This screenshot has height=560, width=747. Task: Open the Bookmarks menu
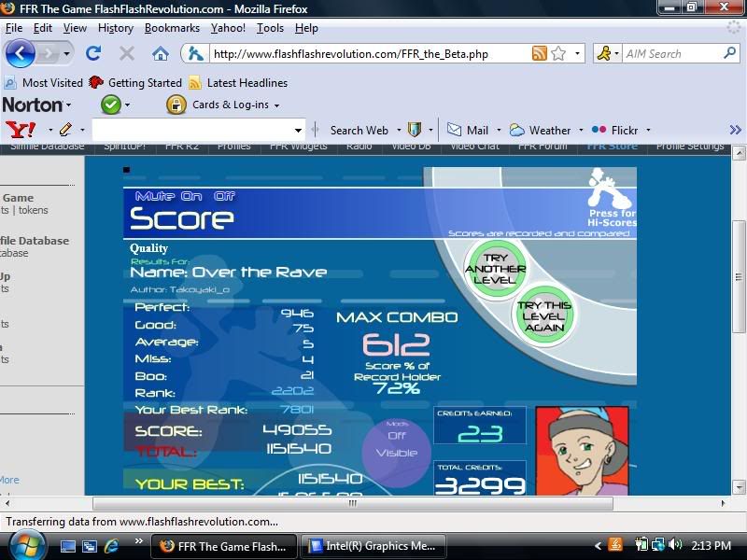point(172,28)
